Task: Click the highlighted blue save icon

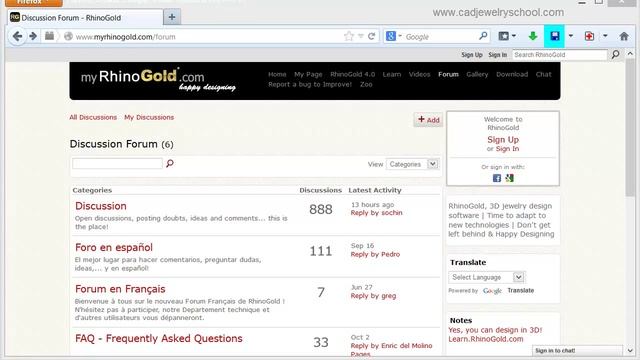Action: tap(554, 36)
